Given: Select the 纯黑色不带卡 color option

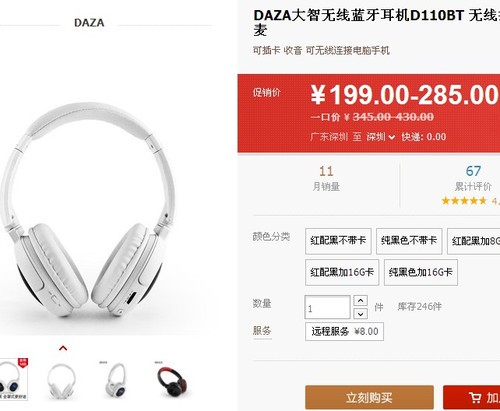Looking at the screenshot, I should 409,241.
